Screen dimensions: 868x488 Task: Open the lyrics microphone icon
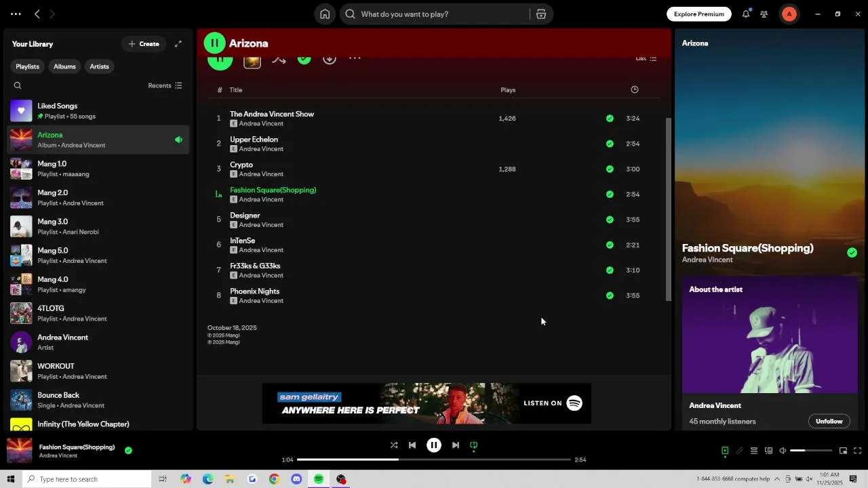pos(740,451)
